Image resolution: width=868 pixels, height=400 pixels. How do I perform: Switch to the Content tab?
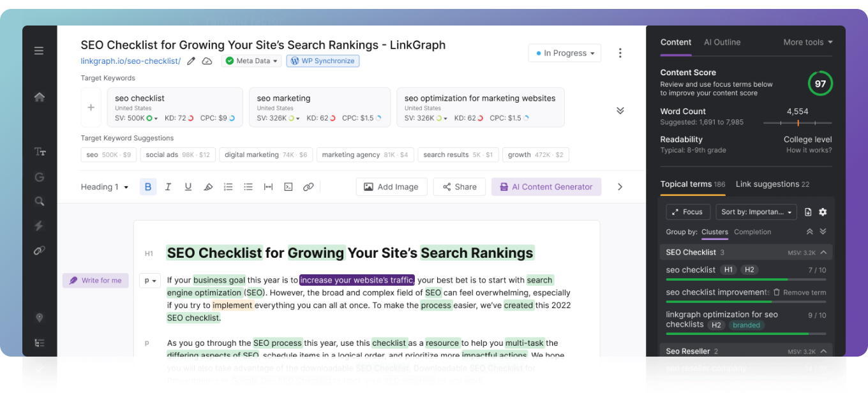(x=676, y=42)
